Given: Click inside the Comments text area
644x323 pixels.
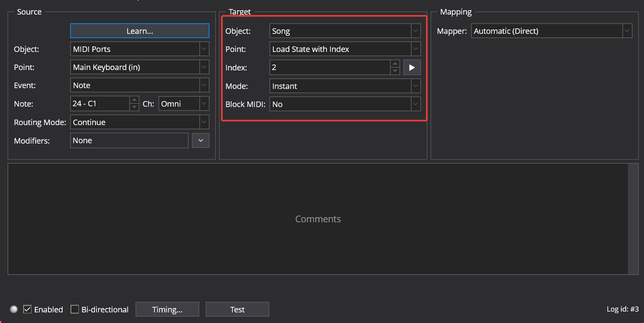Looking at the screenshot, I should click(318, 219).
